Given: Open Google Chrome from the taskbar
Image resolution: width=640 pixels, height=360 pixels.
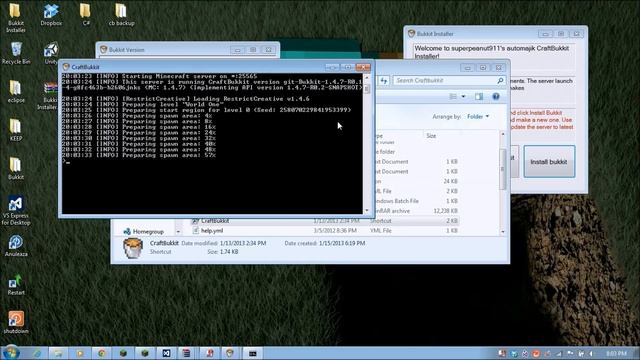Looking at the screenshot, I should click(102, 353).
